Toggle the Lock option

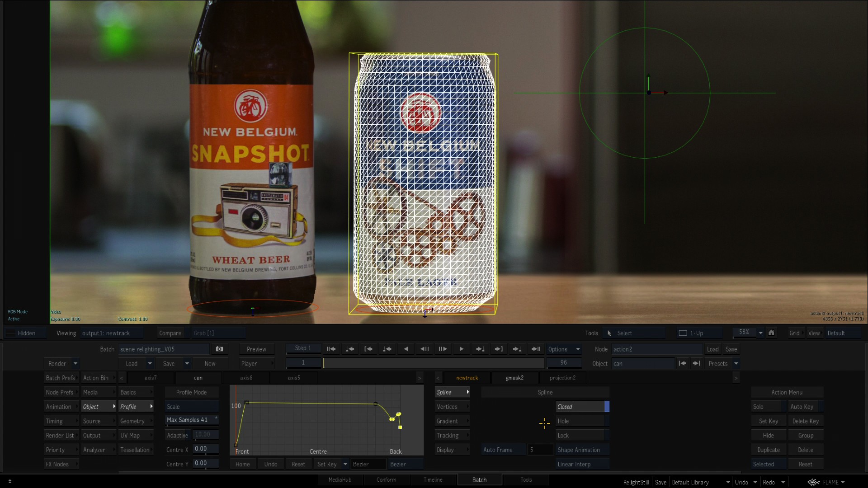(582, 436)
